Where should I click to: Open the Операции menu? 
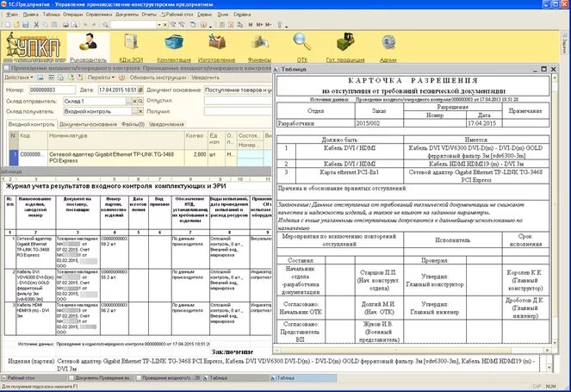point(73,15)
